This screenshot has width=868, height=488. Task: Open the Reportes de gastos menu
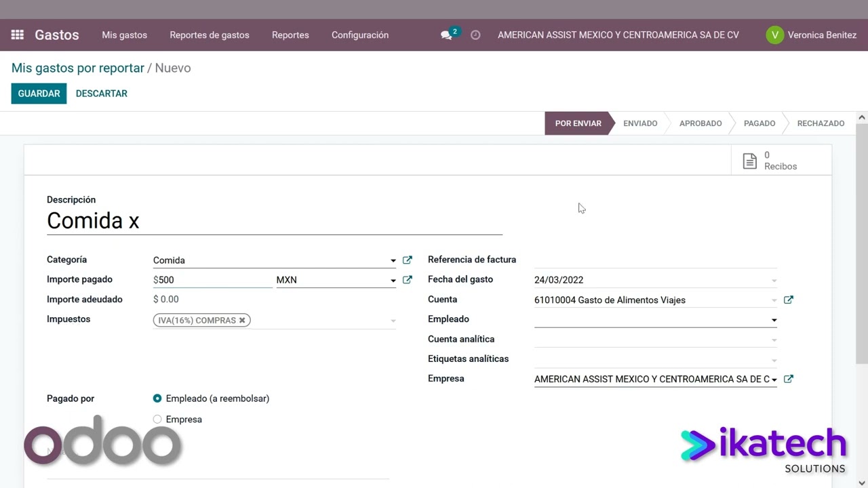tap(210, 35)
